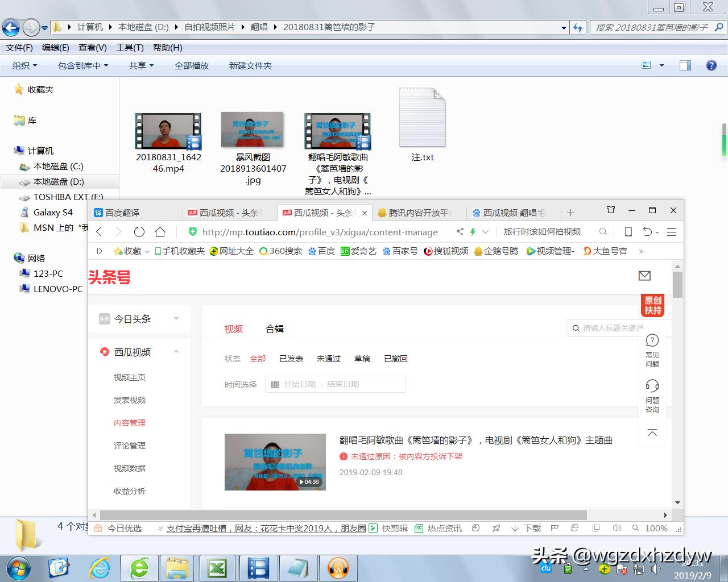This screenshot has height=582, width=728.
Task: Open 评论管理 in the sidebar
Action: coord(130,446)
